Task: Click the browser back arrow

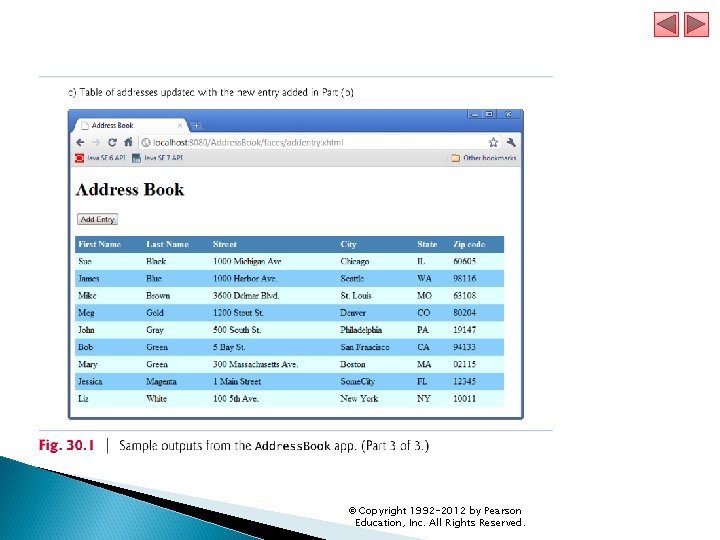Action: 80,142
